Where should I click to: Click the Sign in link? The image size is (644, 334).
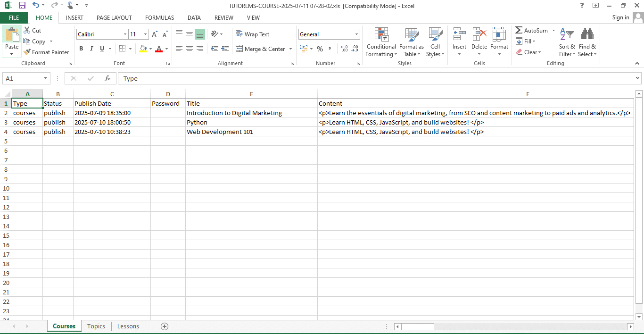620,17
